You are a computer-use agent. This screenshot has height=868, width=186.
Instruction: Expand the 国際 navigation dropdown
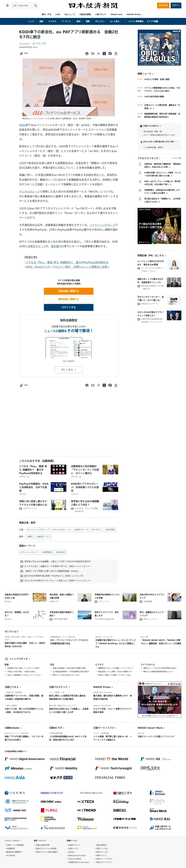click(x=89, y=21)
